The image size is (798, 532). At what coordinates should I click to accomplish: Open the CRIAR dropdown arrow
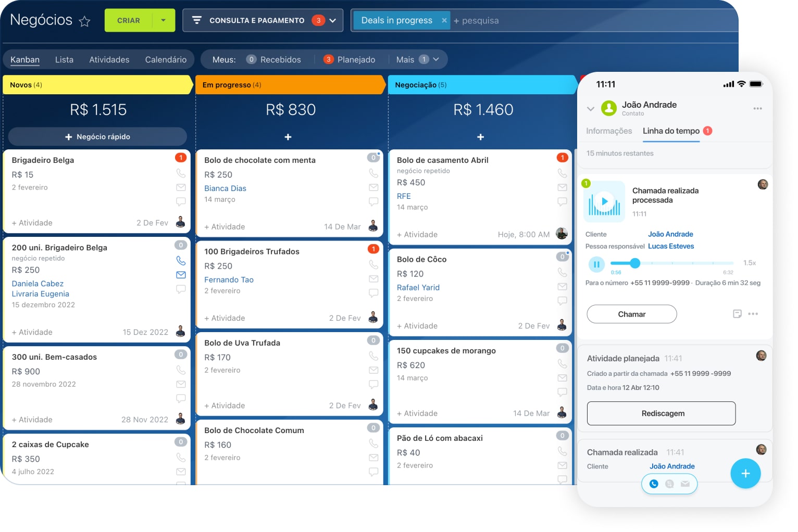click(164, 21)
